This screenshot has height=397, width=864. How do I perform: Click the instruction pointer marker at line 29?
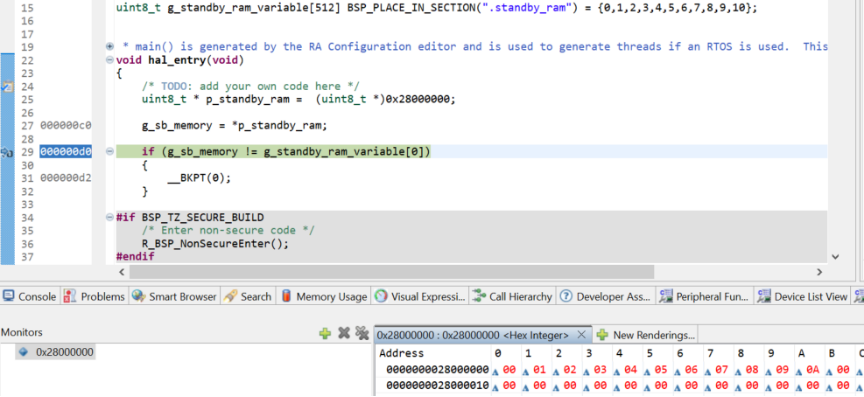point(7,152)
